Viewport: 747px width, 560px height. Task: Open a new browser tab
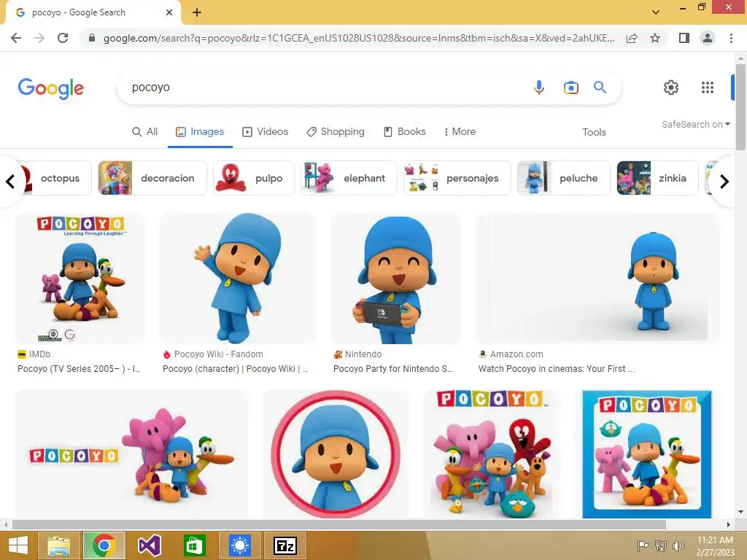197,12
